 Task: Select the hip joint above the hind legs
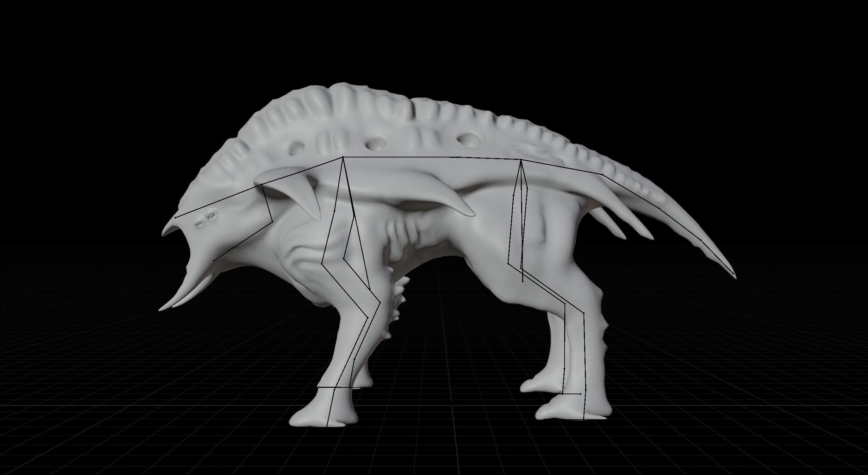(x=521, y=160)
